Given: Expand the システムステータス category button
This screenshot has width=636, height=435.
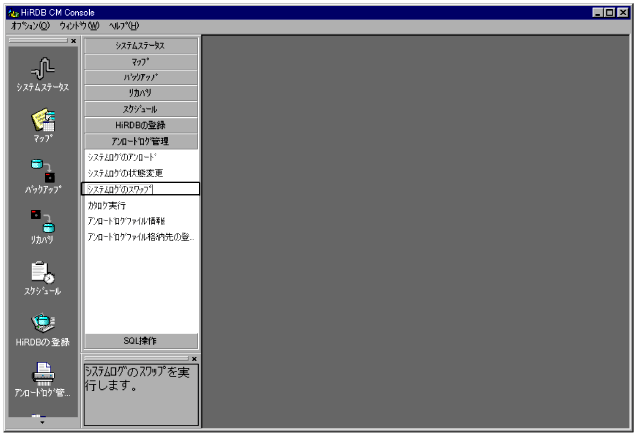Looking at the screenshot, I should [141, 45].
